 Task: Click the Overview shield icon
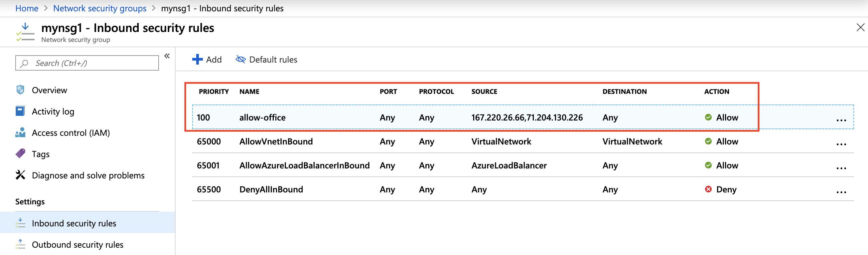click(x=20, y=90)
